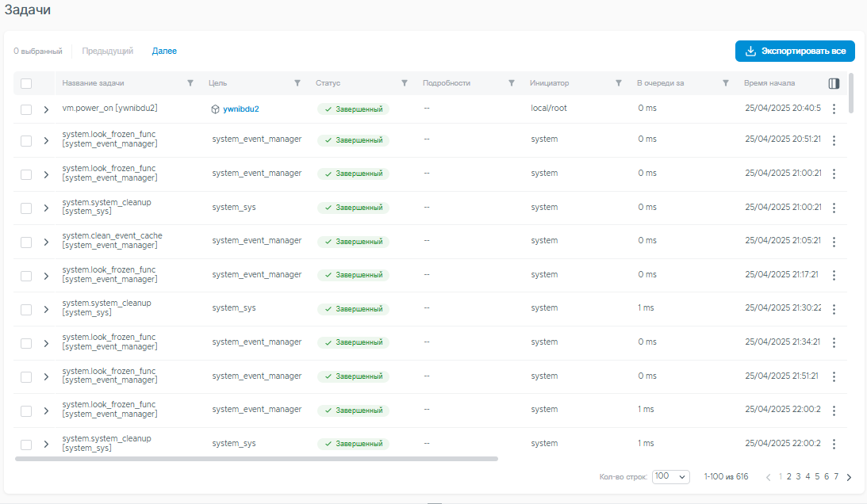
Task: Open row menu for task started 21:30:22
Action: click(x=834, y=309)
